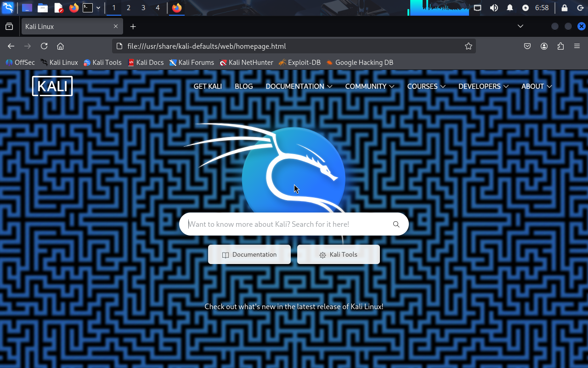This screenshot has height=368, width=588.
Task: Expand the COMMUNITY menu
Action: (x=370, y=86)
